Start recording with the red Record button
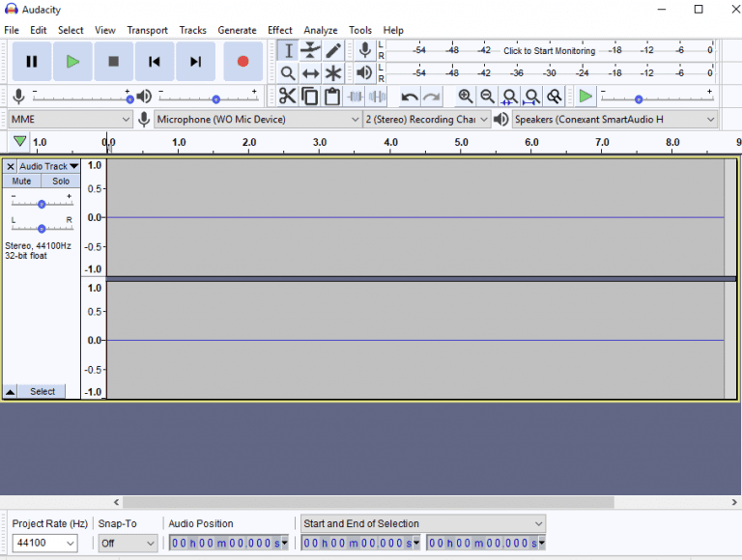 click(x=243, y=62)
